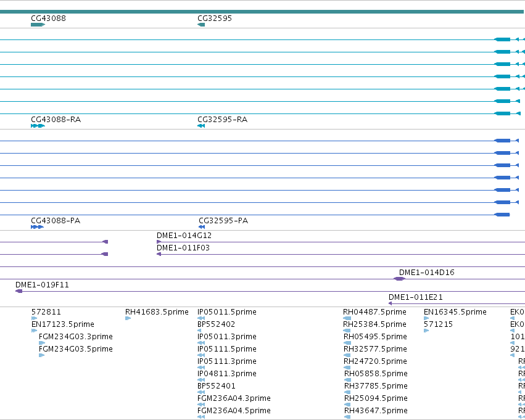This screenshot has width=525, height=420.
Task: Click the BP552401 EST label
Action: coord(217,386)
